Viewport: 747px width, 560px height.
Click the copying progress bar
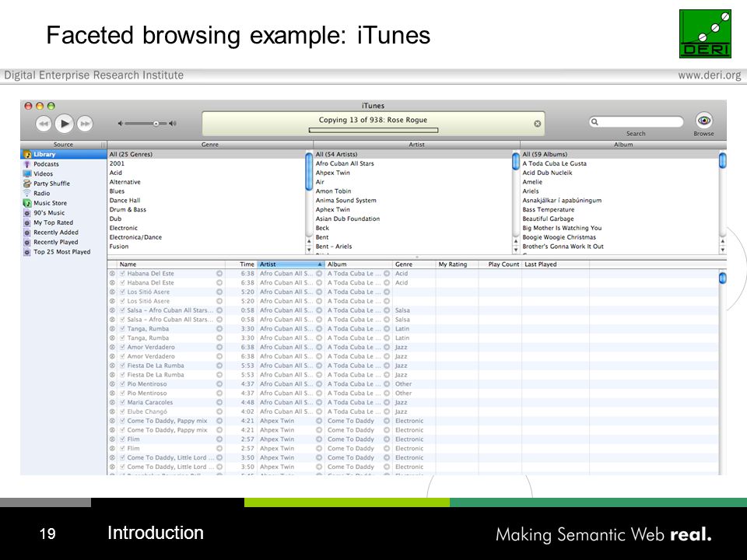373,130
